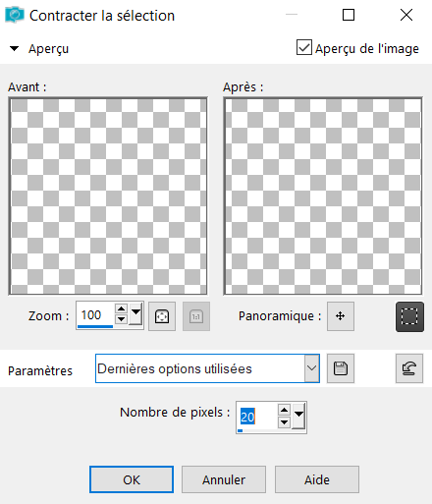Viewport: 432px width, 504px height.
Task: Increase the Zoom value with up arrow
Action: pos(122,308)
